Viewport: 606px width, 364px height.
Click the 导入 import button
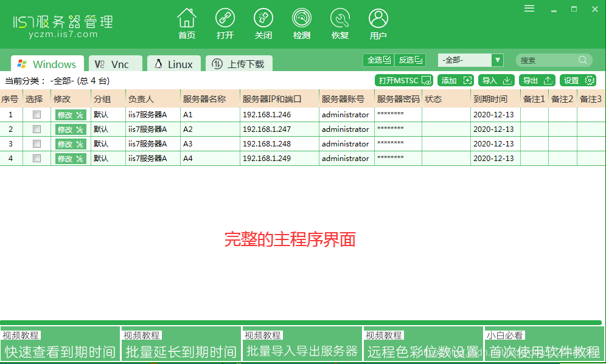496,80
